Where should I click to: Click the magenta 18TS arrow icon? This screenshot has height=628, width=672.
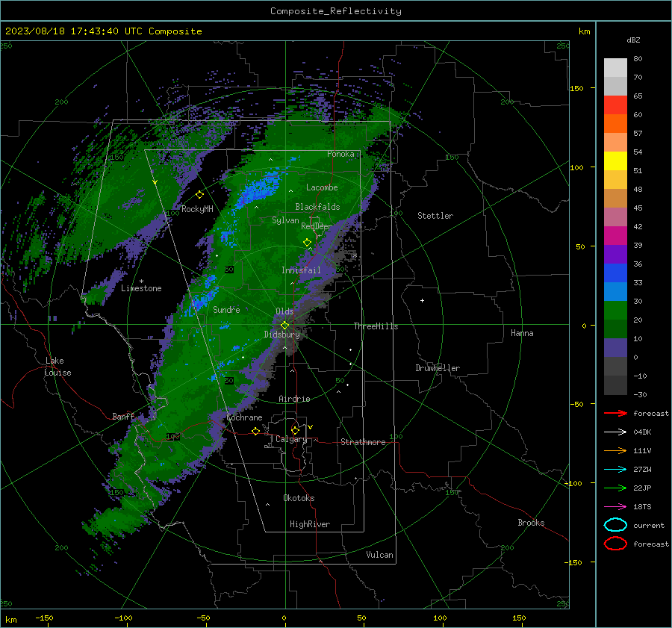coord(615,507)
